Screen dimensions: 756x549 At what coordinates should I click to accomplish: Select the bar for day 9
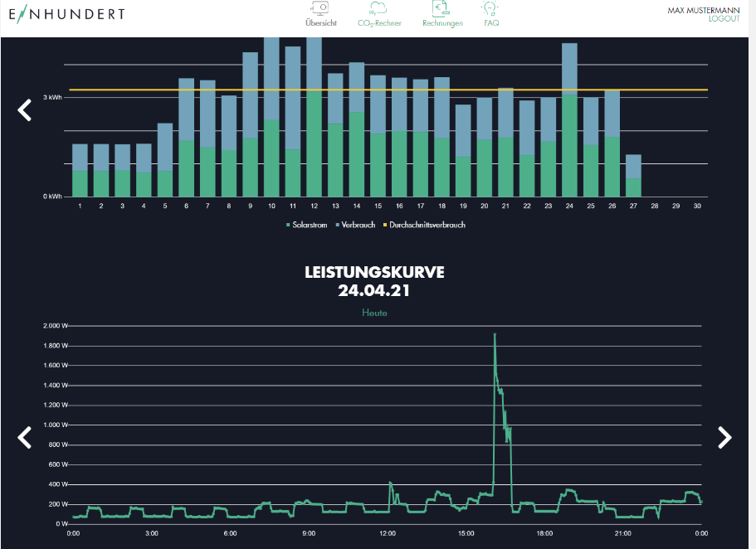click(251, 124)
